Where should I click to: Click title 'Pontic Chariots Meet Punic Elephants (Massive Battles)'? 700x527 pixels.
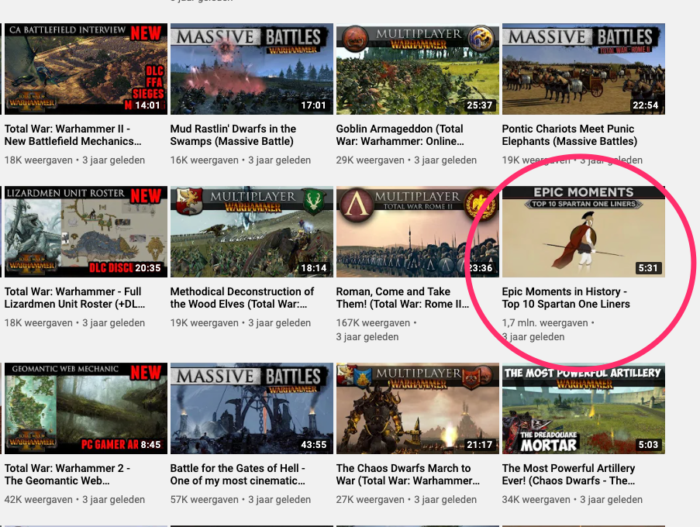click(x=570, y=135)
